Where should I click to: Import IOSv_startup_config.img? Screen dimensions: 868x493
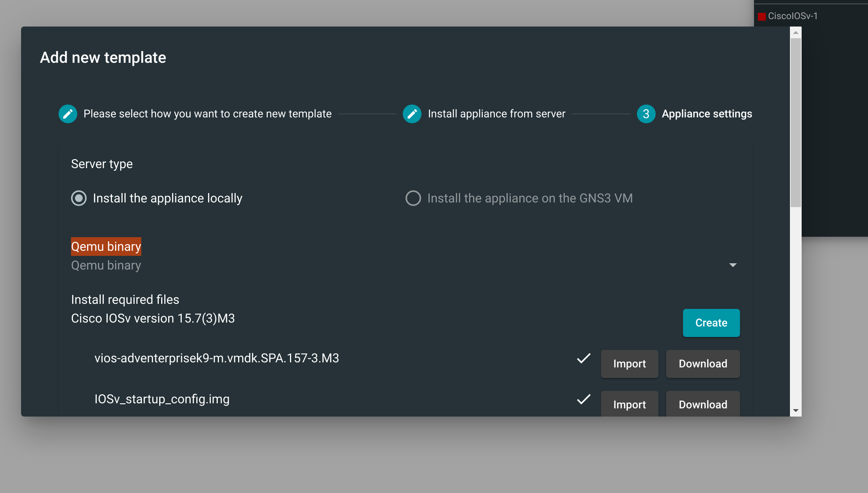(630, 404)
